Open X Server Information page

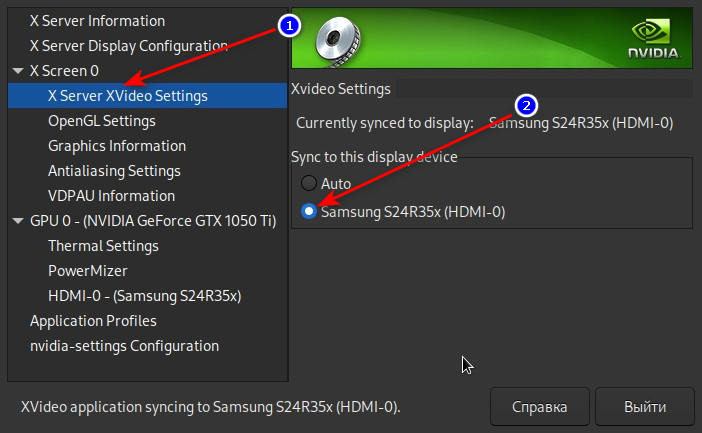point(97,21)
